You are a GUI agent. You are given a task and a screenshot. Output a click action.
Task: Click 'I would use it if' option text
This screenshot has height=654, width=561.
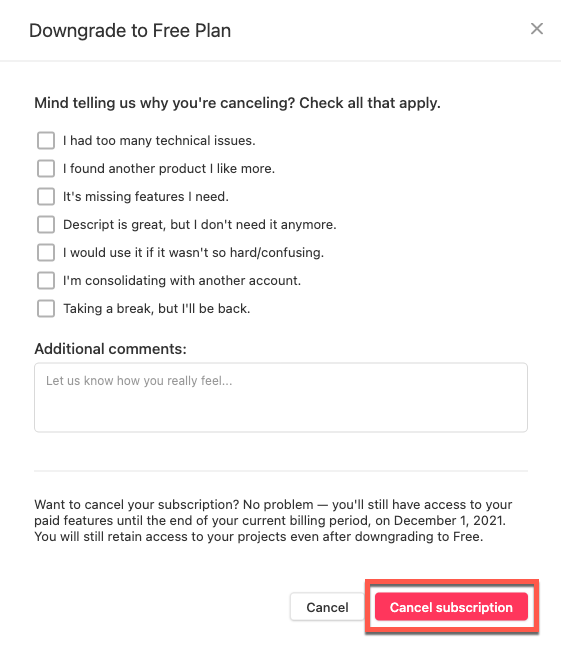coord(193,252)
